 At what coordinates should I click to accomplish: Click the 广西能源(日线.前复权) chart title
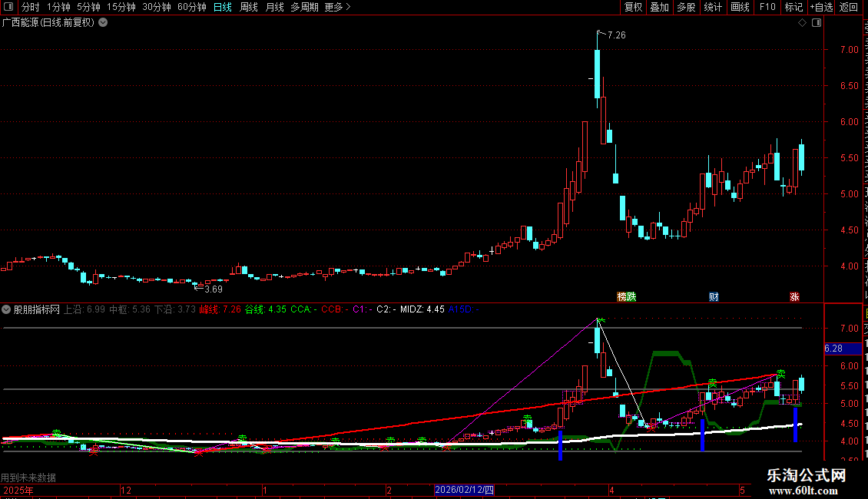point(48,23)
